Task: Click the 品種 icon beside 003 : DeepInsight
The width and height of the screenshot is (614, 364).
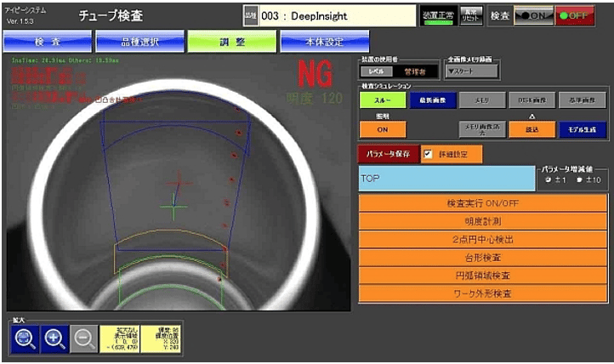Action: 251,16
